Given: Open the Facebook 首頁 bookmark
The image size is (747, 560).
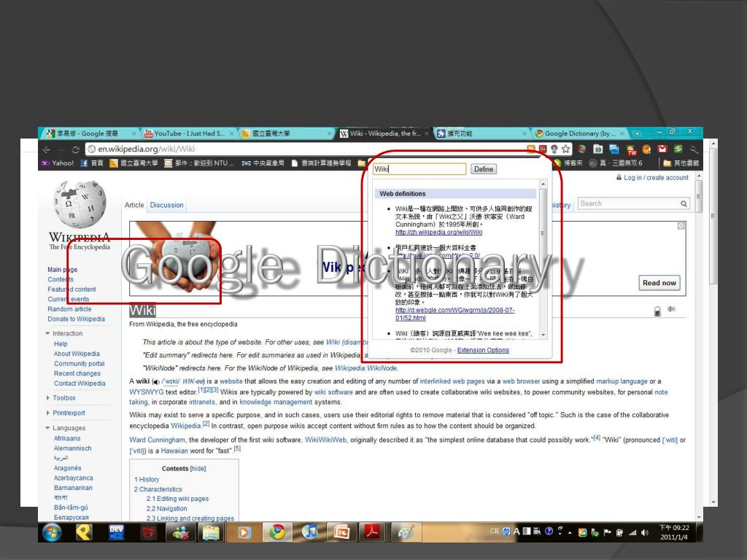Looking at the screenshot, I should [91, 163].
